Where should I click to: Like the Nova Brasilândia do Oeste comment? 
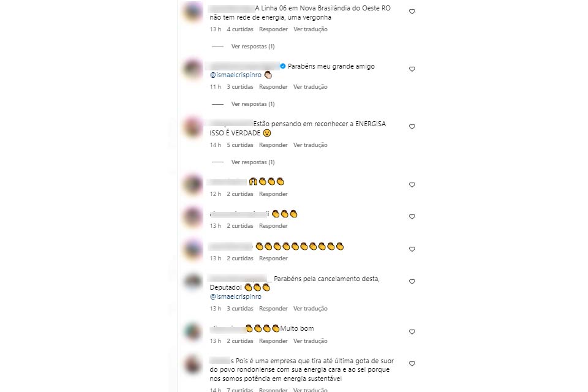[x=412, y=12]
